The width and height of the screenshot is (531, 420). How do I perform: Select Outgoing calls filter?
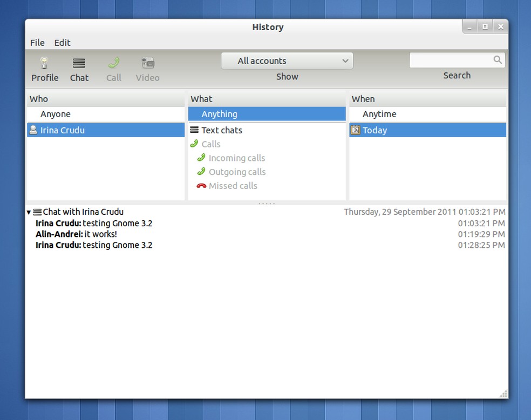[x=267, y=172]
